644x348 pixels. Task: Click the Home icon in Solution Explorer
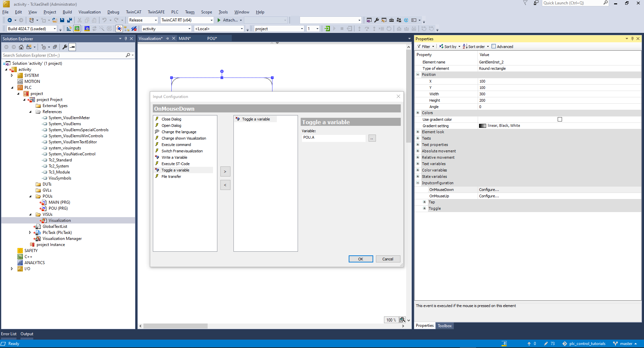pyautogui.click(x=21, y=47)
